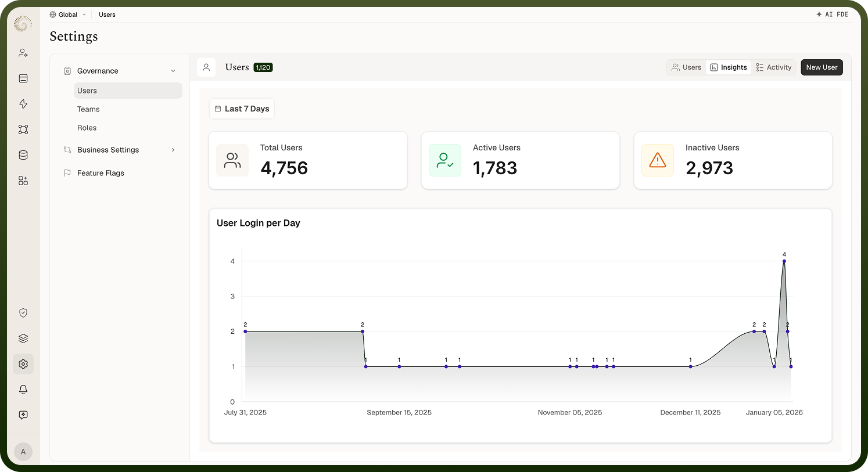The image size is (868, 472).
Task: Click the 2,973 inactive users value
Action: pyautogui.click(x=709, y=168)
